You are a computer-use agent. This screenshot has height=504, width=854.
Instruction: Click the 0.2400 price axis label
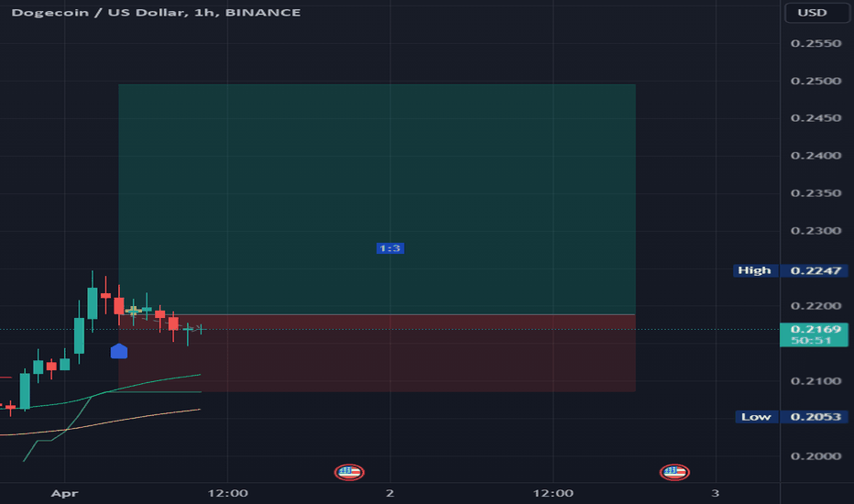coord(816,156)
